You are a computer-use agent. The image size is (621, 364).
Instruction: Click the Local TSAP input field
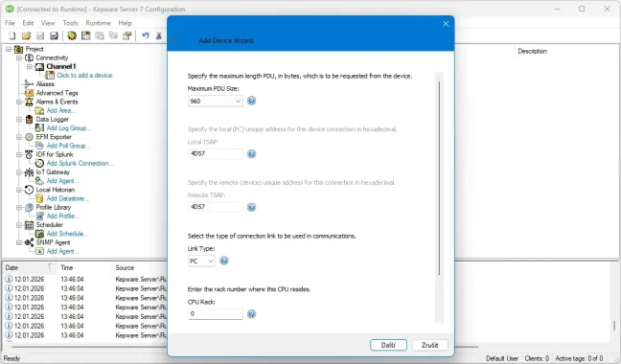point(216,153)
